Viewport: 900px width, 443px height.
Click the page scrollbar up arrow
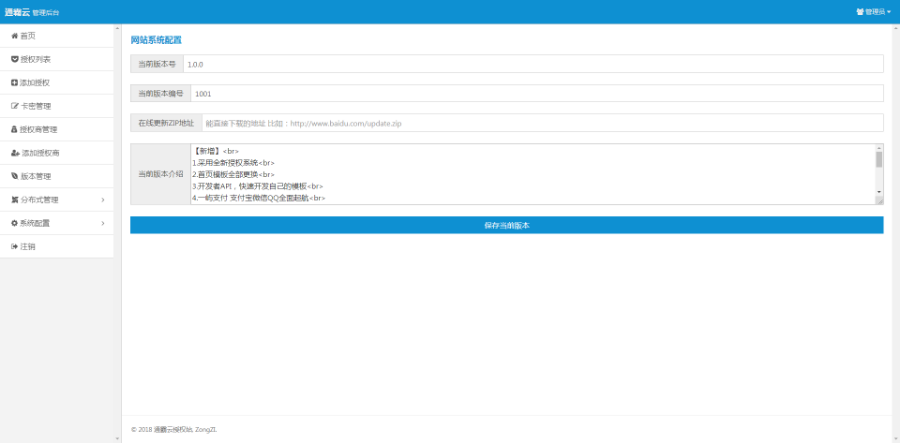[896, 28]
